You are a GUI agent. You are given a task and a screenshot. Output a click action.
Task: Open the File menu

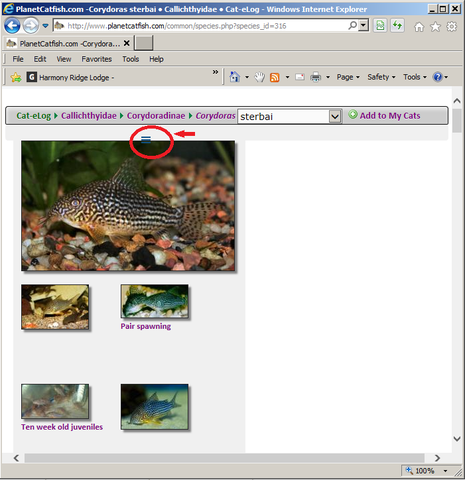(x=18, y=59)
